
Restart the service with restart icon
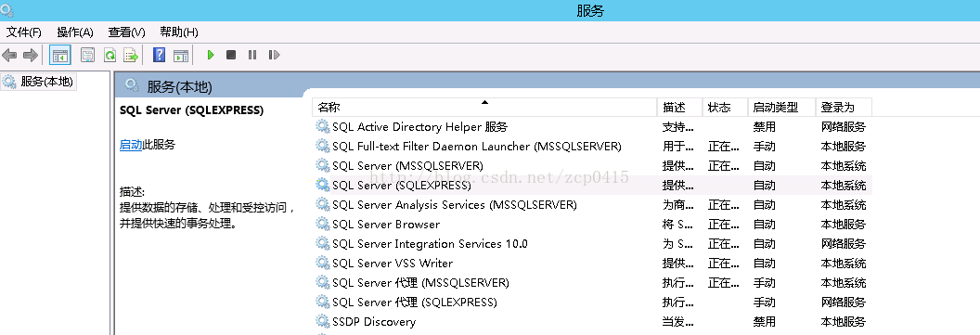click(274, 55)
